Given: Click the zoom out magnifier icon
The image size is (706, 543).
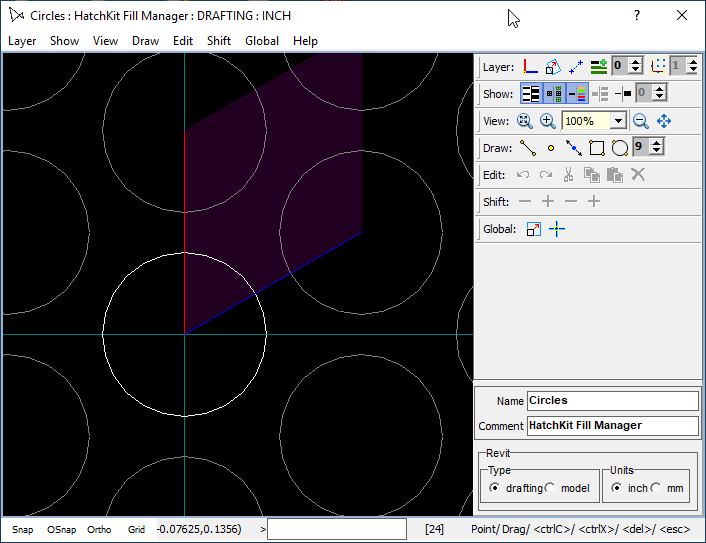Looking at the screenshot, I should tap(641, 121).
